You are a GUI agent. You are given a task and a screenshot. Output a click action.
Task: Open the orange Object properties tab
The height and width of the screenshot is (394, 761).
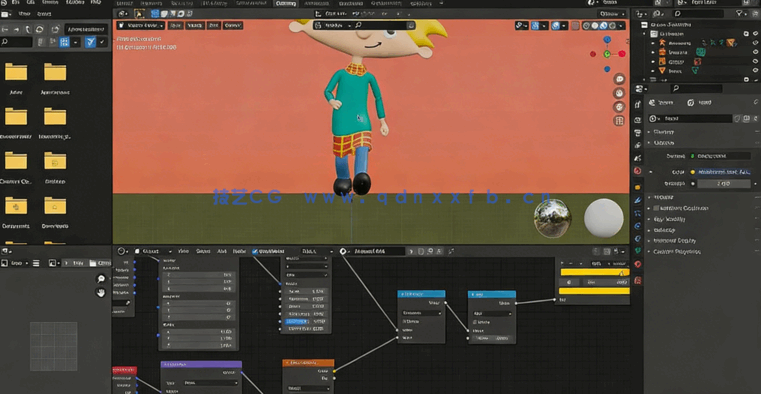[x=638, y=187]
